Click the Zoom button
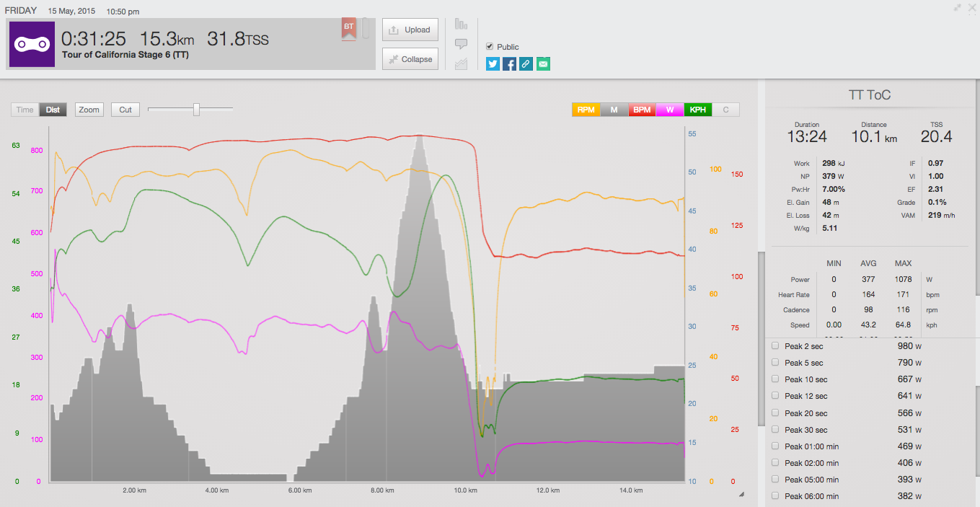The height and width of the screenshot is (507, 980). (89, 110)
